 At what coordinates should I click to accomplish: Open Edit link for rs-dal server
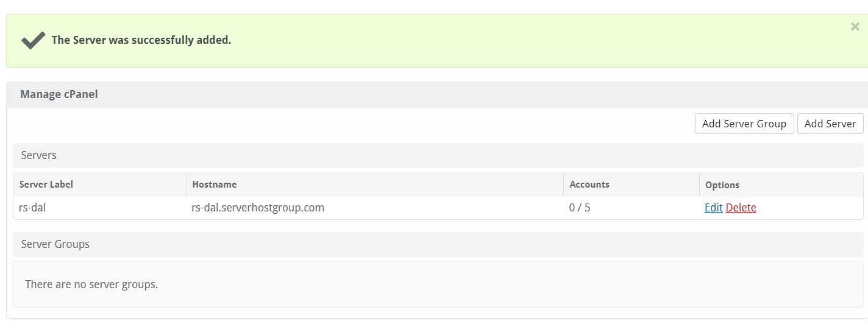click(713, 208)
